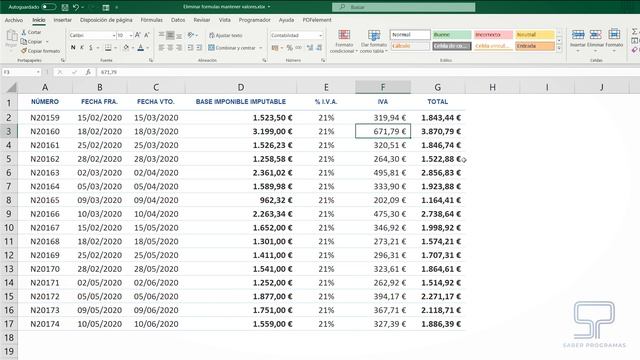Click the Buscar search box
This screenshot has width=640, height=360.
click(403, 7)
